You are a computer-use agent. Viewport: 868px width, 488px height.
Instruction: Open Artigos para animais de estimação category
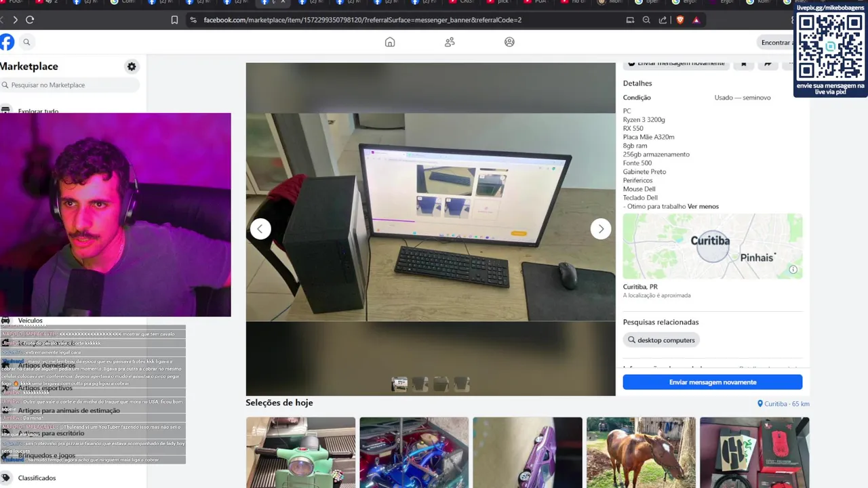coord(68,411)
